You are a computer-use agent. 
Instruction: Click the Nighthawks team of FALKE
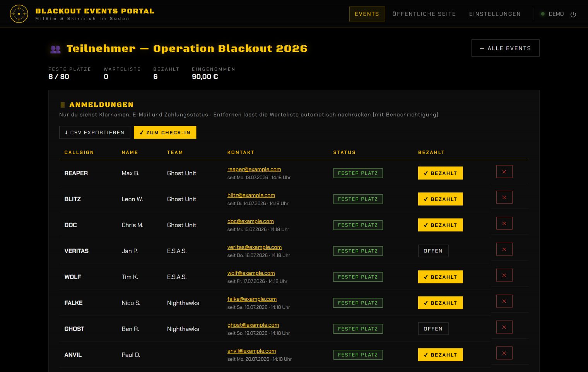pyautogui.click(x=183, y=303)
